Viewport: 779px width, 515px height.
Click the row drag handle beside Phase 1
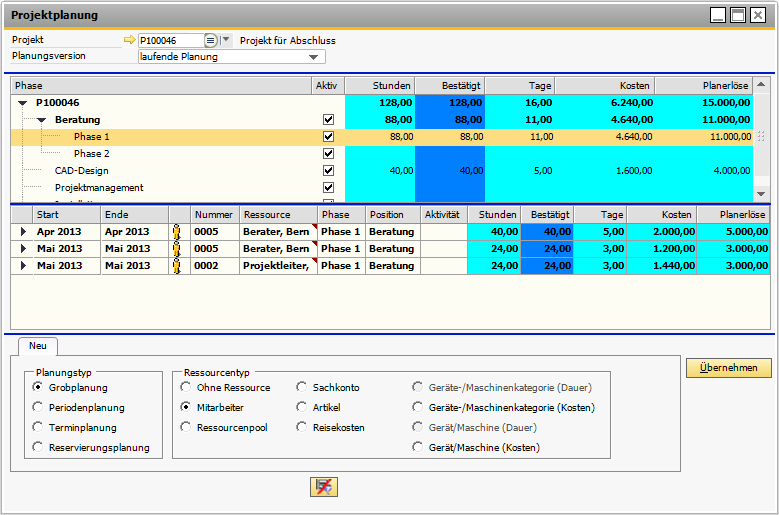(x=762, y=137)
